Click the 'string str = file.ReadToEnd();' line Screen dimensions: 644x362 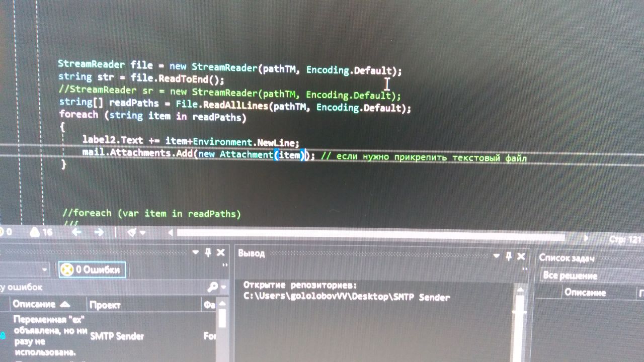pyautogui.click(x=141, y=78)
